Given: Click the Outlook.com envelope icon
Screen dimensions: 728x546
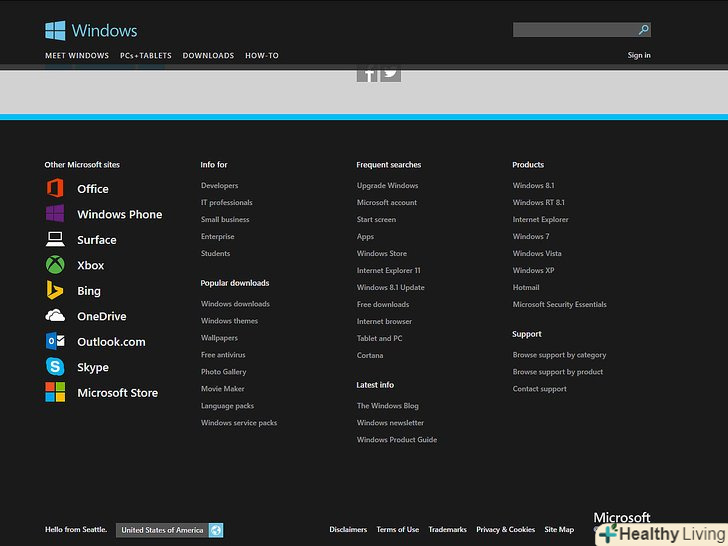Looking at the screenshot, I should point(55,341).
